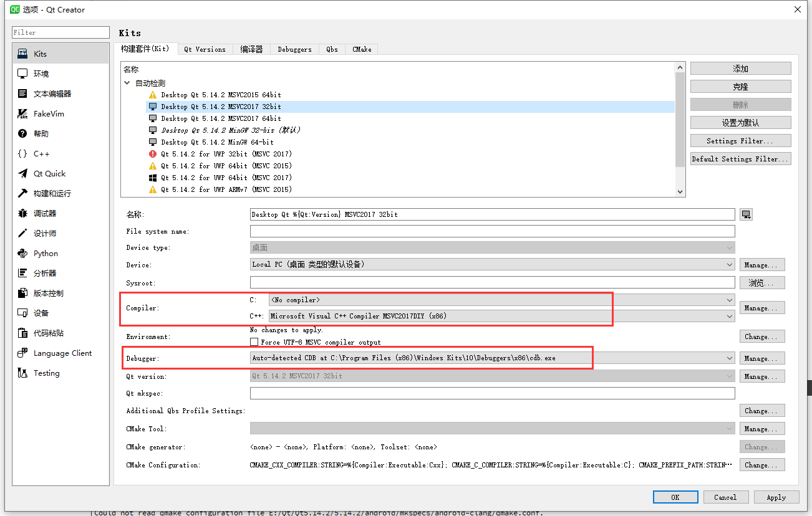The image size is (812, 516).
Task: Select Desktop Qt 5.14.2 MinGW 32-bit kit
Action: point(231,130)
